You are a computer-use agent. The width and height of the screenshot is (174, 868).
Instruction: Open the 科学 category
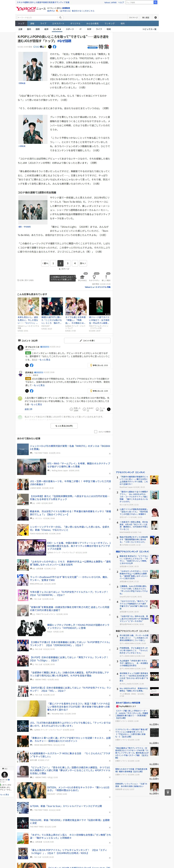coord(89,29)
